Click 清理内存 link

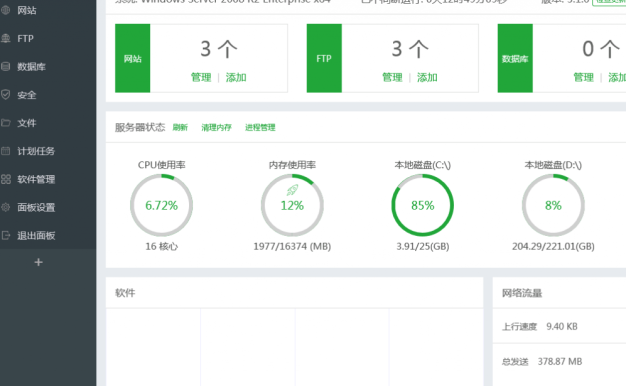(216, 127)
